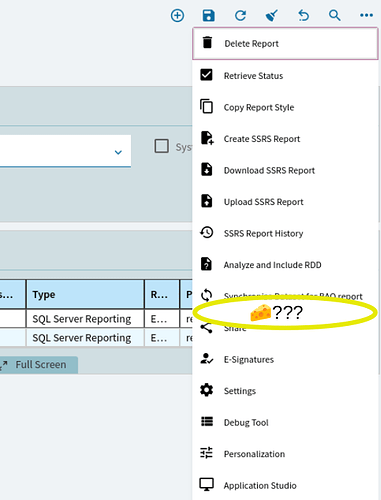The height and width of the screenshot is (500, 381).
Task: Choose Retrieve Status from menu
Action: (x=285, y=76)
